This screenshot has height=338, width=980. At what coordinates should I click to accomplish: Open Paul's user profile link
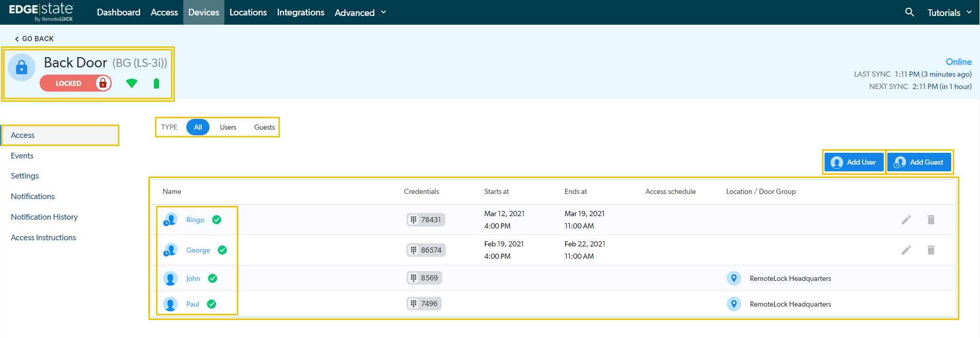pos(192,304)
